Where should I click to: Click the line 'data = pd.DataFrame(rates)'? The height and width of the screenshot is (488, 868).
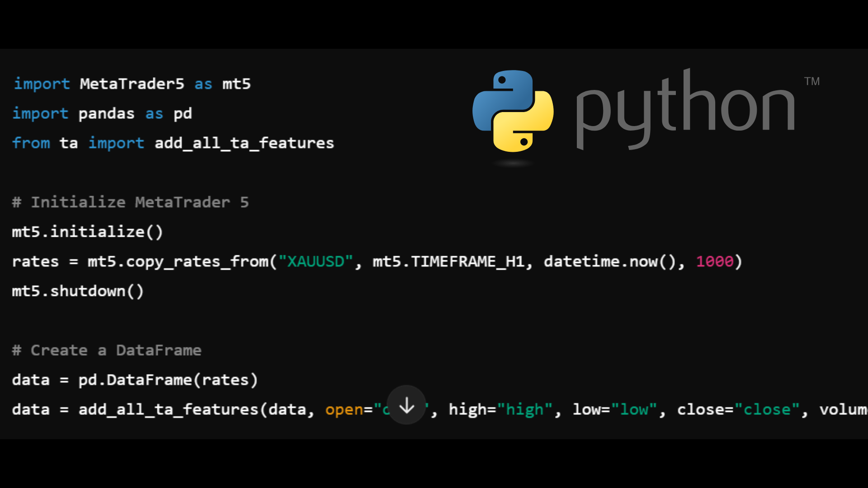point(135,380)
